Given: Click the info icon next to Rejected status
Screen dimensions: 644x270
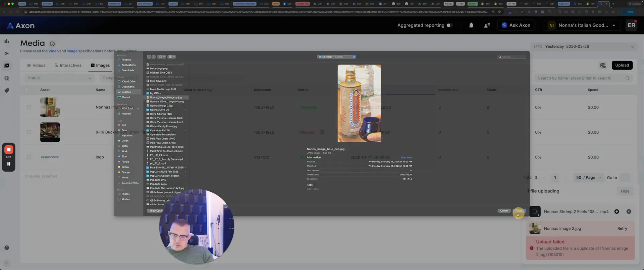Looking at the screenshot, I should [322, 132].
